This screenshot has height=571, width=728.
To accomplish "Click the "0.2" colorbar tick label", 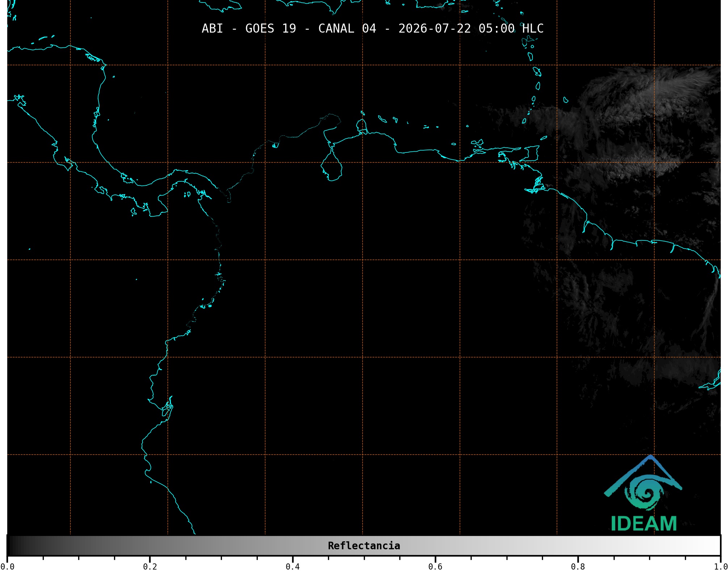I will tap(150, 567).
